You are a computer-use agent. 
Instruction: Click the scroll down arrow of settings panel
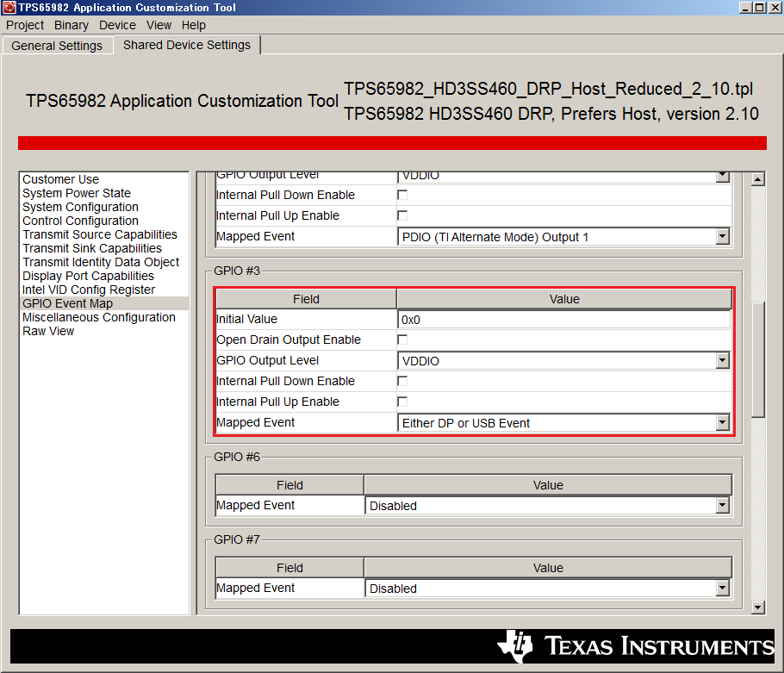758,608
